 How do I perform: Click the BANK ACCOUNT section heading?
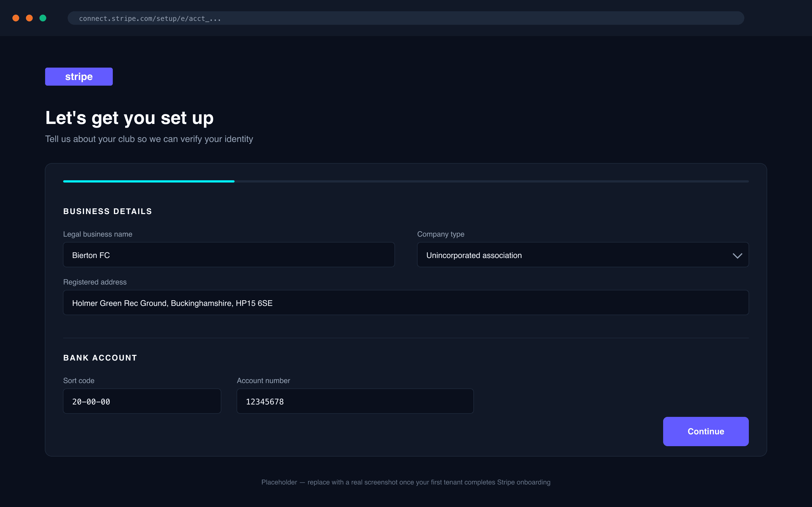coord(100,358)
